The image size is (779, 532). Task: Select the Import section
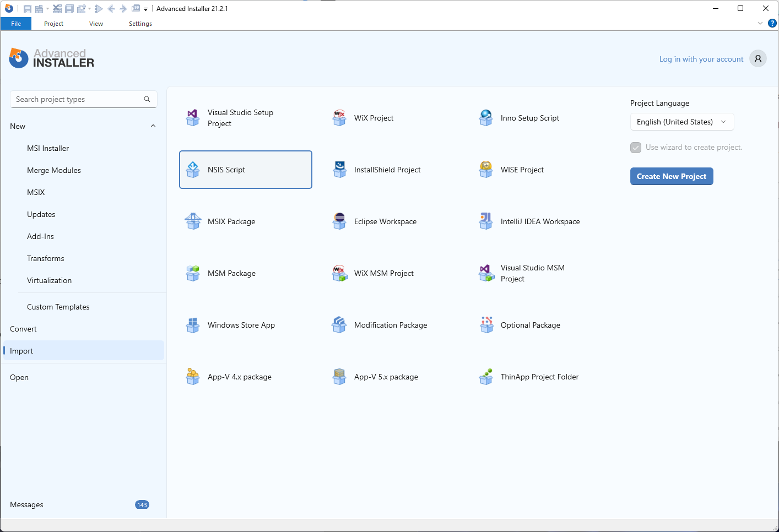tap(84, 351)
